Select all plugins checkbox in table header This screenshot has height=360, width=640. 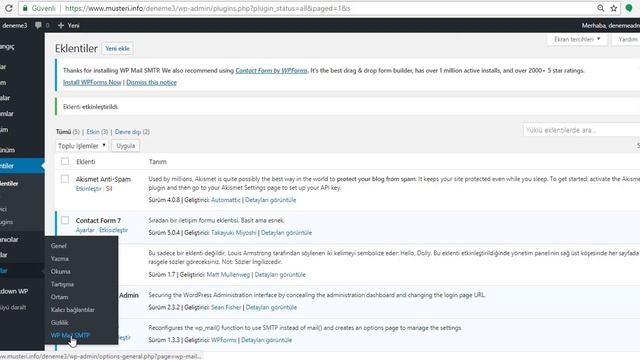(x=65, y=161)
